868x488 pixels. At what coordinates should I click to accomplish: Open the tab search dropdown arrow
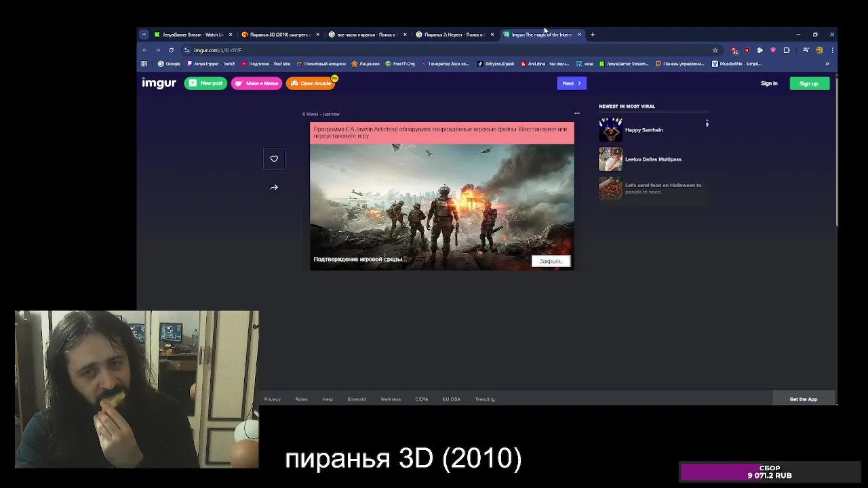click(x=144, y=35)
